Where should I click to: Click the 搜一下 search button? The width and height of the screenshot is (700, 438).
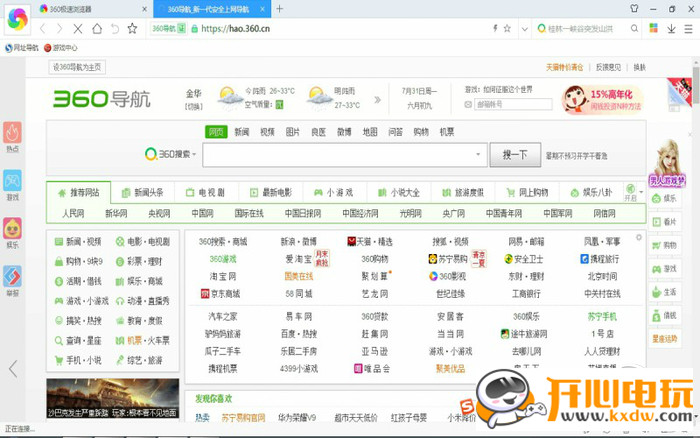[515, 155]
